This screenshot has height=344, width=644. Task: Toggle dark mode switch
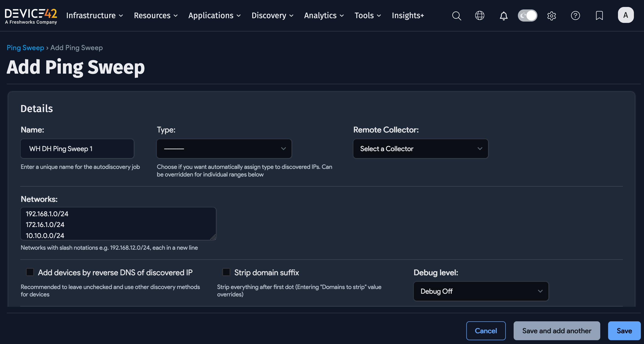[527, 15]
